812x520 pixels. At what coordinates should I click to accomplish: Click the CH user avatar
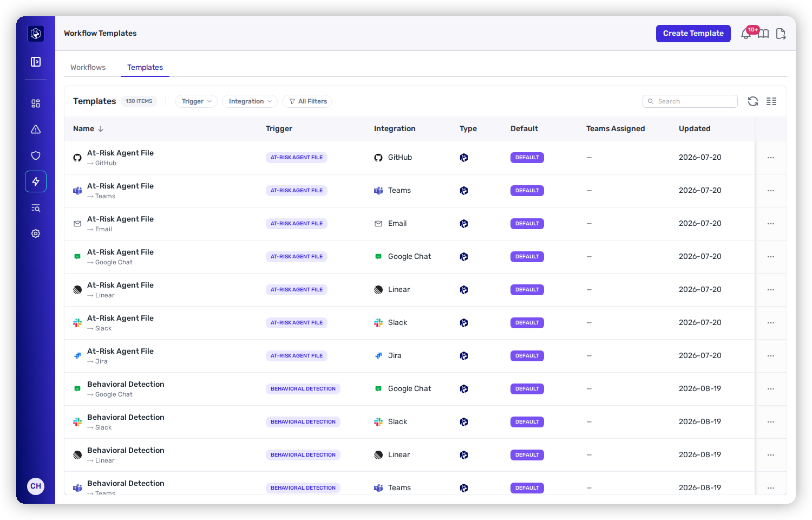(x=36, y=486)
